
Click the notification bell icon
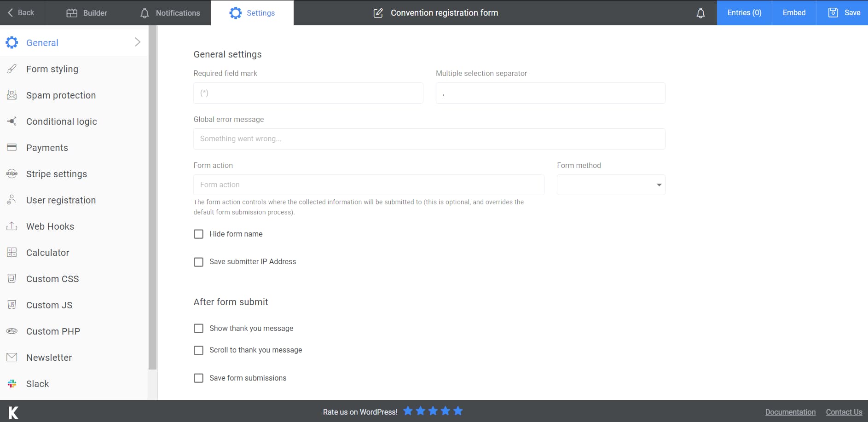point(700,12)
